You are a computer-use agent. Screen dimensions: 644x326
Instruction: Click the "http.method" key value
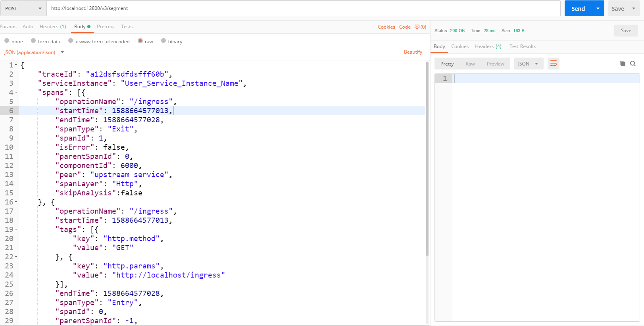pyautogui.click(x=132, y=239)
